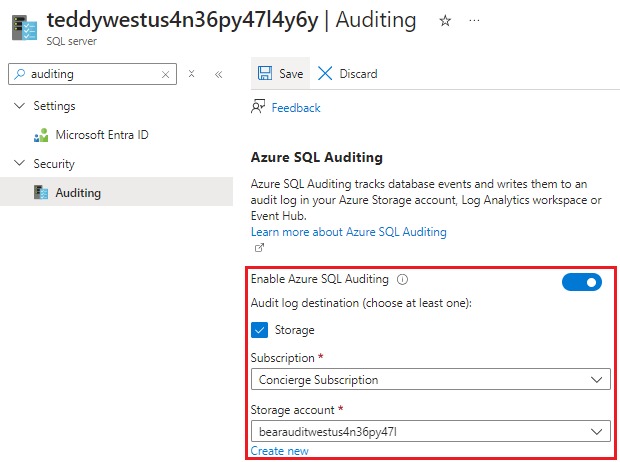Viewport: 620px width, 462px height.
Task: Click the Save button
Action: click(x=280, y=73)
